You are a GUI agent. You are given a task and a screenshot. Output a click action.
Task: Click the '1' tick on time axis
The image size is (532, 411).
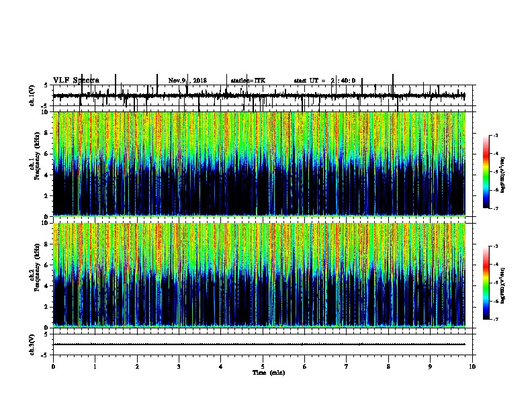[x=95, y=367]
